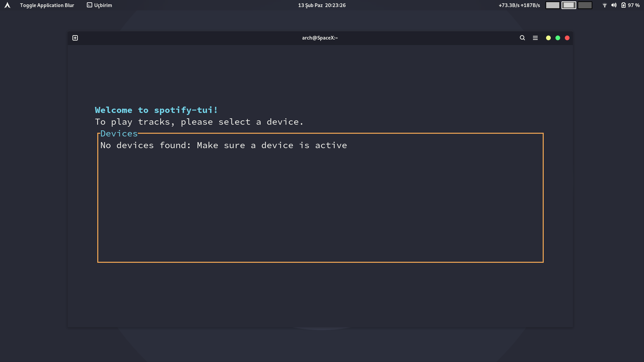Viewport: 644px width, 362px height.
Task: Click the arch@SpaceX:~ window title
Action: click(320, 38)
